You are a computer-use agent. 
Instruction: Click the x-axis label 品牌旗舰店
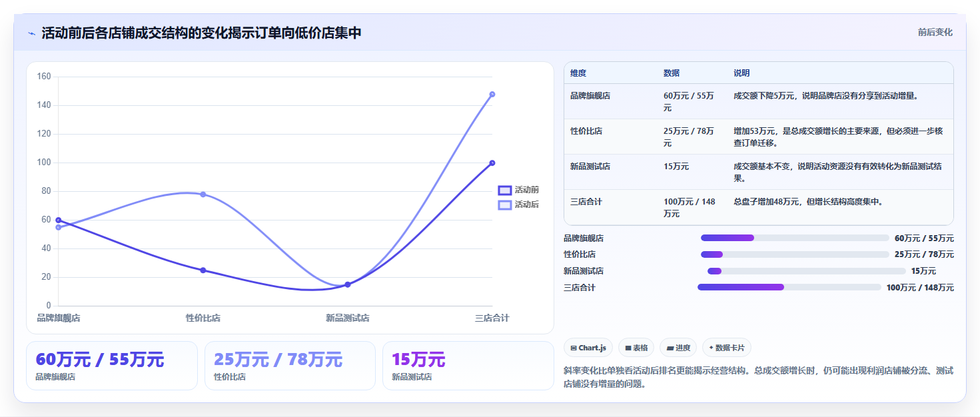point(59,318)
